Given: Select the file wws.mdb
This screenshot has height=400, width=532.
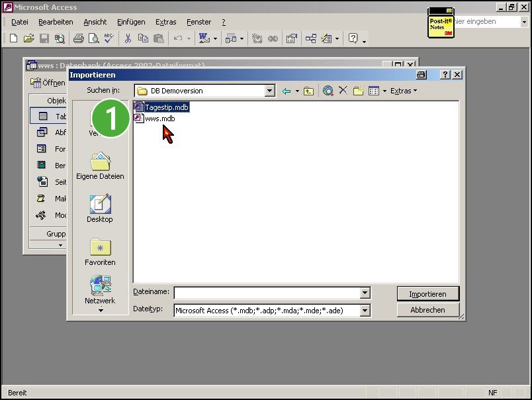Looking at the screenshot, I should pos(155,119).
